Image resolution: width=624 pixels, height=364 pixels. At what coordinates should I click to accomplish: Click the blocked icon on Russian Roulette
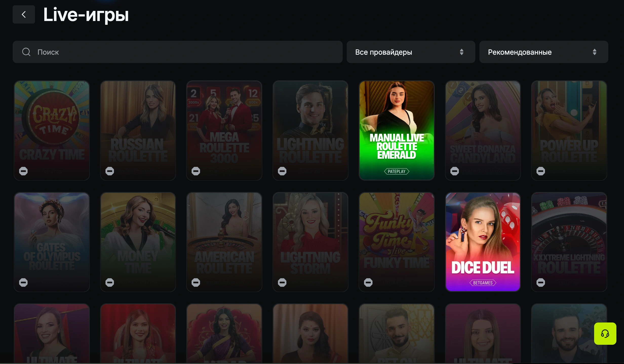click(x=110, y=171)
